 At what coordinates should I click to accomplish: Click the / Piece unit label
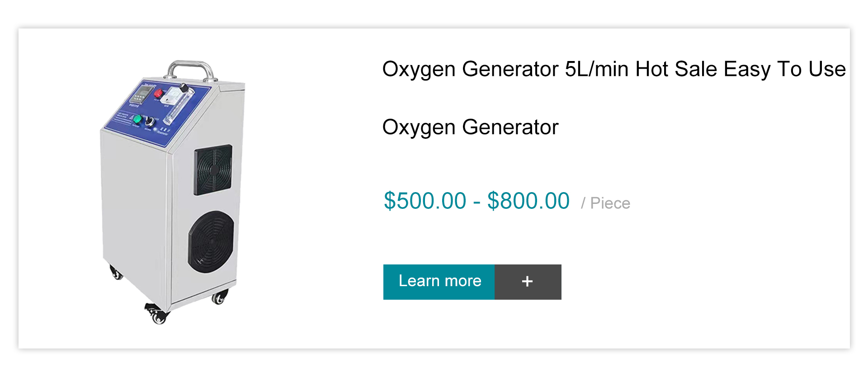(x=605, y=203)
